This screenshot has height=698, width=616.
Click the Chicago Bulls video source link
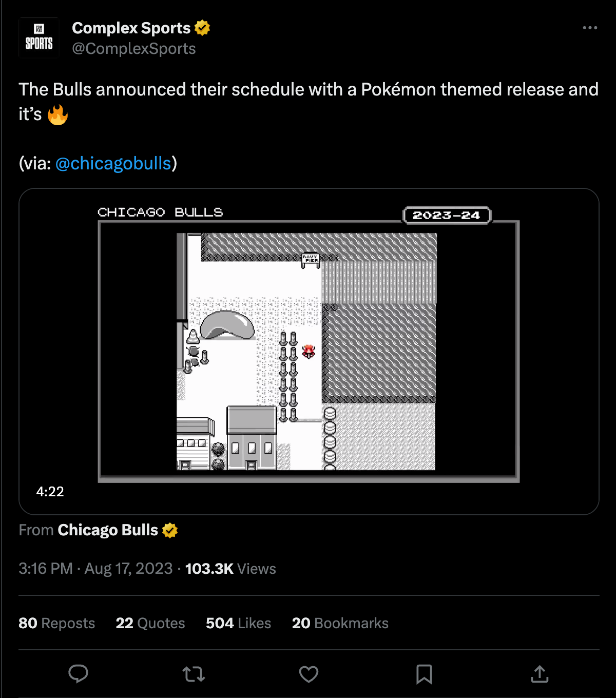pyautogui.click(x=107, y=530)
